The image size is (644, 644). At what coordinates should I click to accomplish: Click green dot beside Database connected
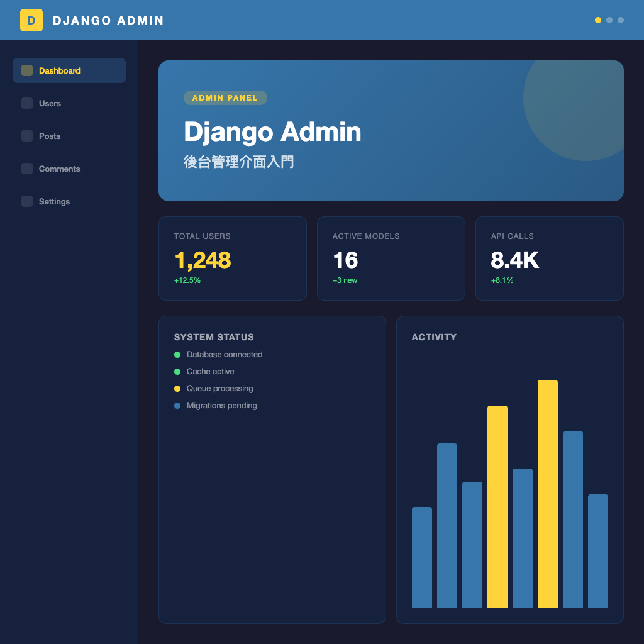pos(177,355)
